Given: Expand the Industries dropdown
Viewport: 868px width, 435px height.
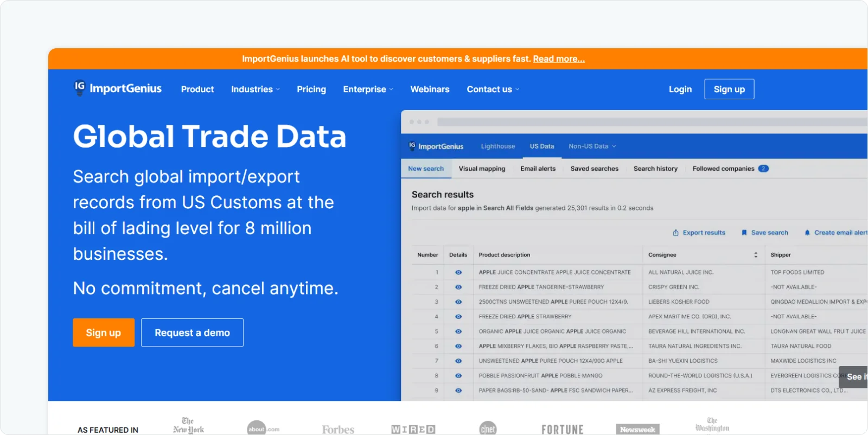Looking at the screenshot, I should [x=256, y=89].
